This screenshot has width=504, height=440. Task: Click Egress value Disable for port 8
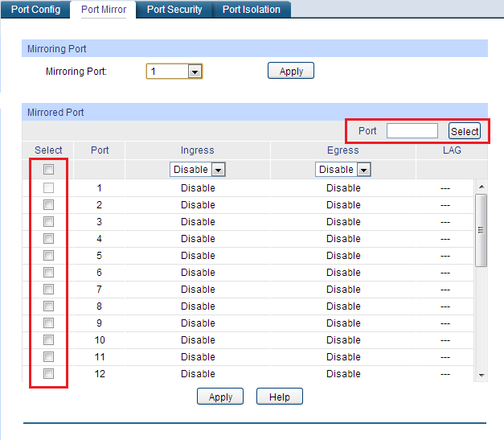[343, 306]
